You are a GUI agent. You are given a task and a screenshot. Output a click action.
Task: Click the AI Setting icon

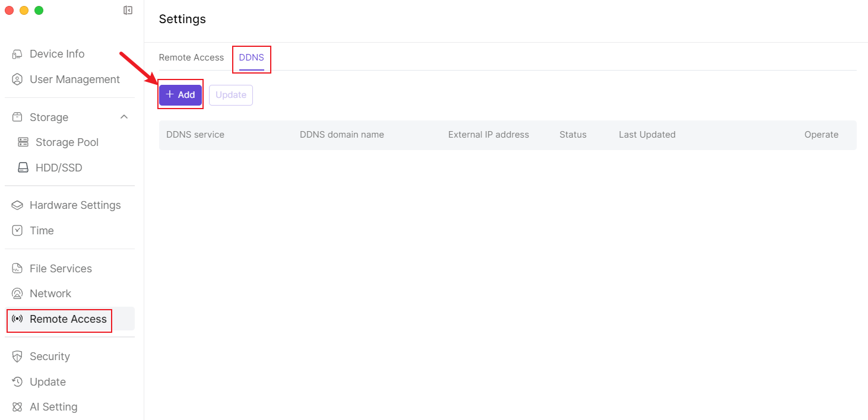click(x=18, y=407)
